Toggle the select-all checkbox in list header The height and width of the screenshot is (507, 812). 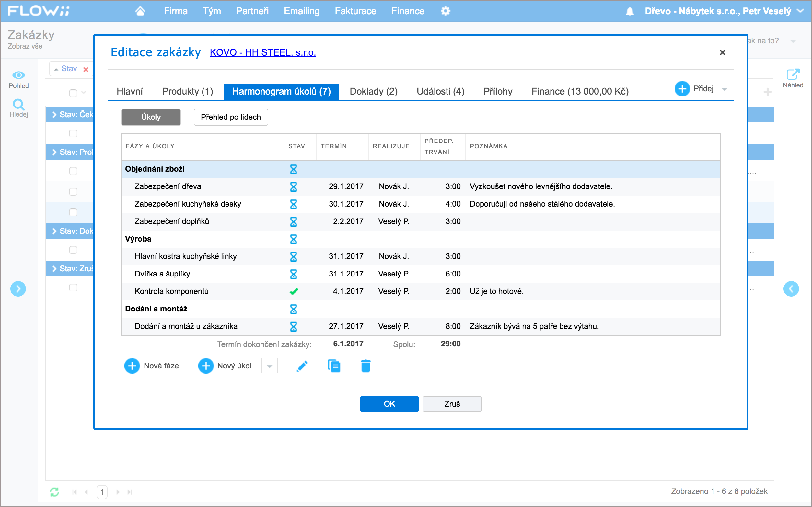(x=73, y=93)
